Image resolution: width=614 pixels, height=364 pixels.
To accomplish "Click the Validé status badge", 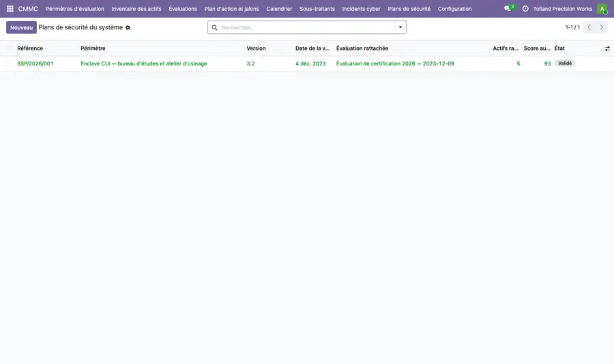I will click(x=565, y=63).
